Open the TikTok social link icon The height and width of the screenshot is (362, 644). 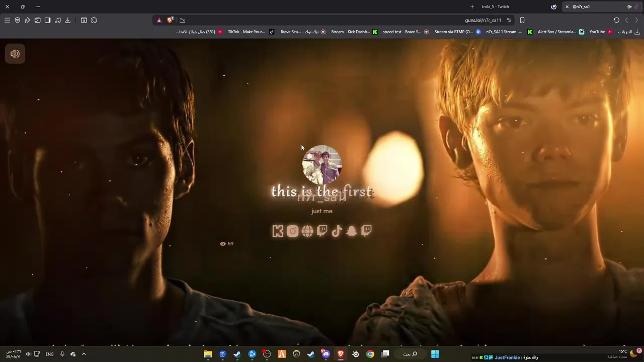337,231
